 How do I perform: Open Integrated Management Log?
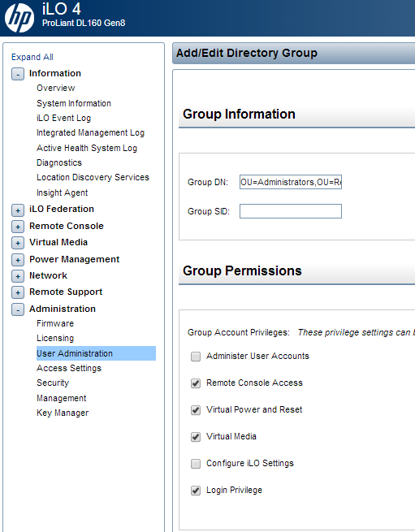click(91, 132)
